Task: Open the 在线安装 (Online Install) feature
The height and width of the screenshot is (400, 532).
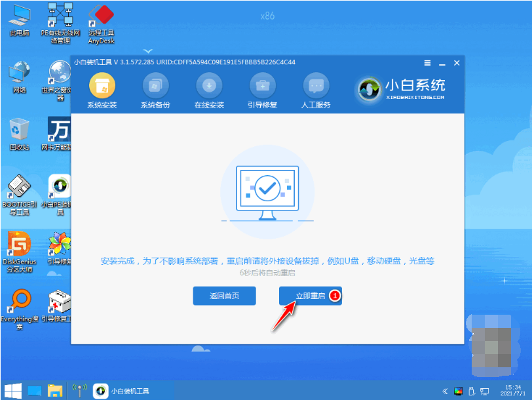Action: [209, 90]
